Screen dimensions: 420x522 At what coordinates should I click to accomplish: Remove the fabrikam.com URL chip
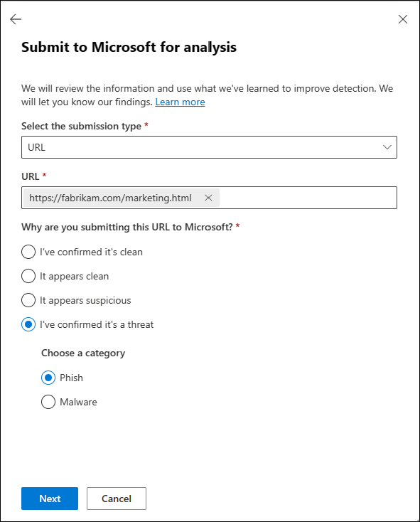click(208, 198)
